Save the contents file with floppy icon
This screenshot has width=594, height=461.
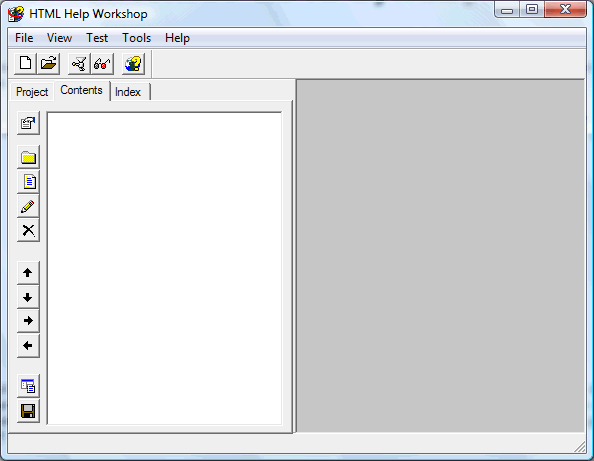point(28,411)
